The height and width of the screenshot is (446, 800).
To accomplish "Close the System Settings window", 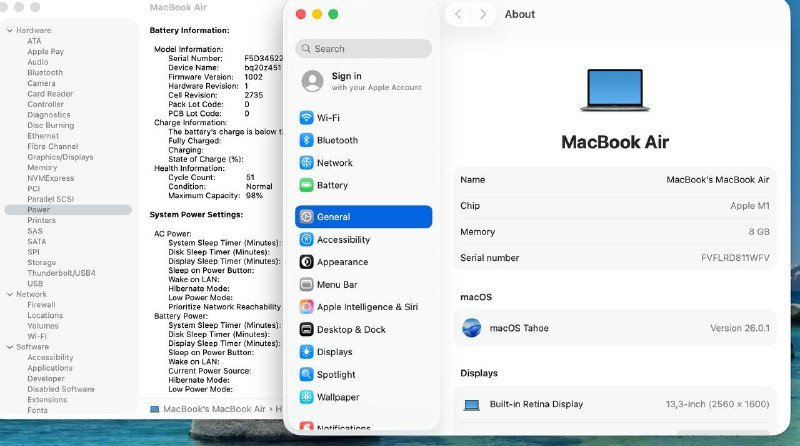I will click(301, 14).
